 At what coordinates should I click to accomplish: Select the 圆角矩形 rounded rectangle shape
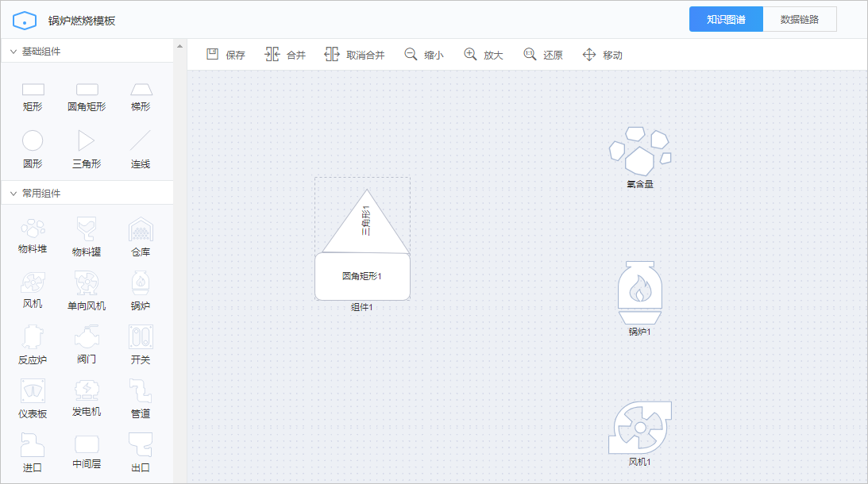[87, 97]
